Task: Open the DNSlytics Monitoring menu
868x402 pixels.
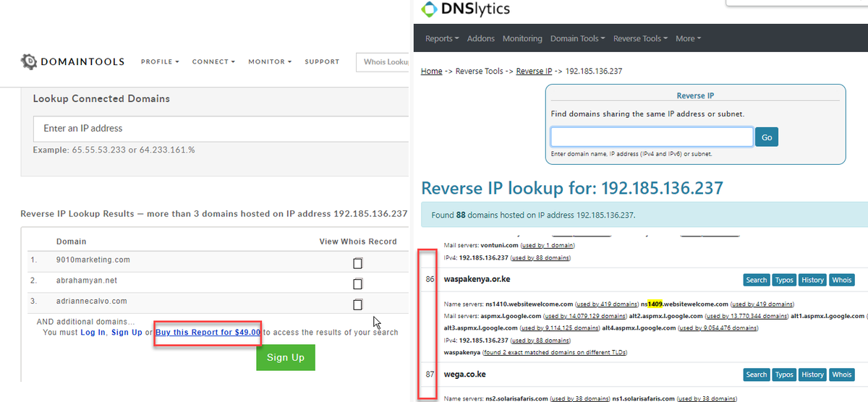Action: (522, 39)
